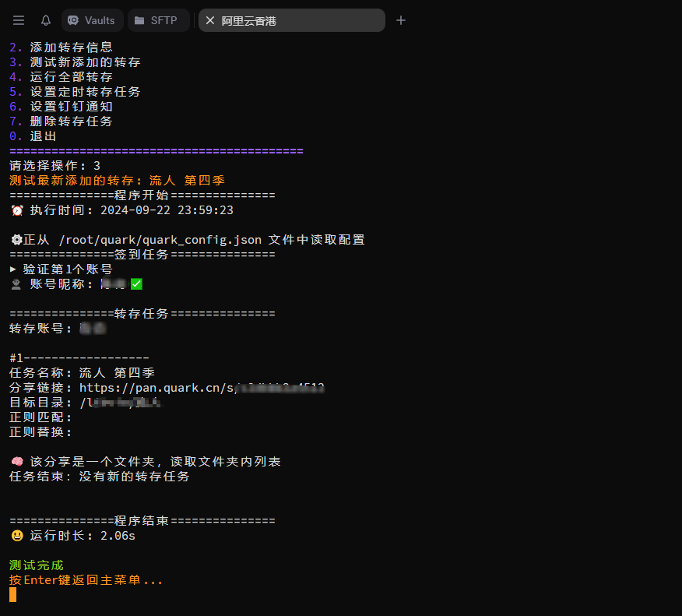Click menu line '0. 退出'
This screenshot has width=682, height=616.
click(33, 136)
